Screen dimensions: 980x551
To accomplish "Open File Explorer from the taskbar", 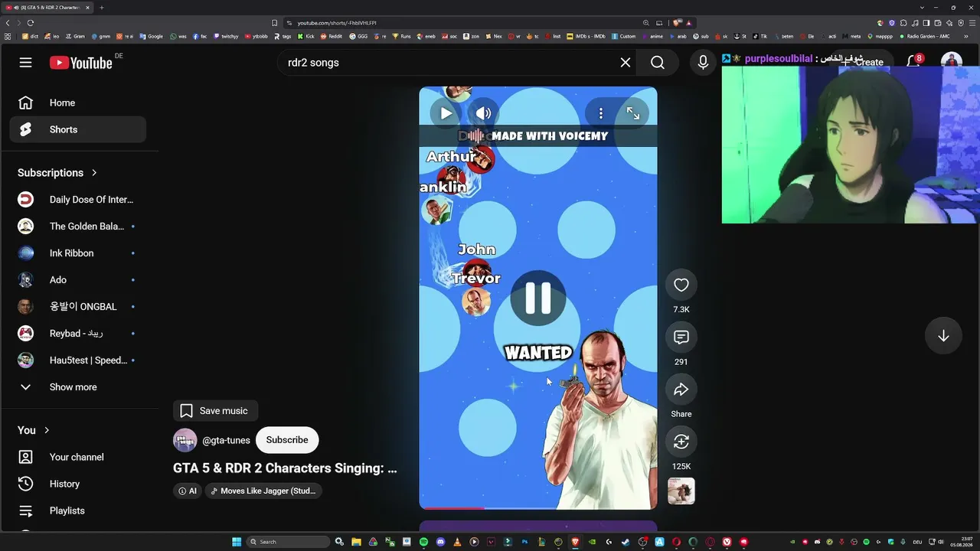I will coord(356,542).
